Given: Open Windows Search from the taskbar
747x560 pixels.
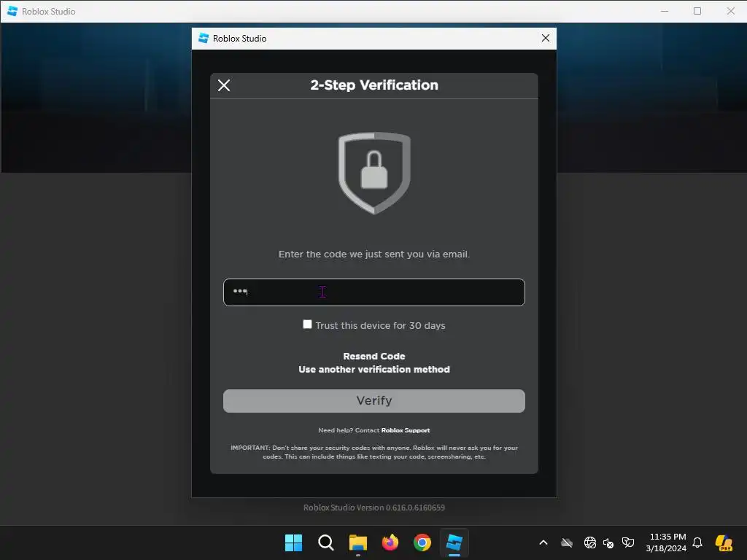Looking at the screenshot, I should [x=326, y=542].
